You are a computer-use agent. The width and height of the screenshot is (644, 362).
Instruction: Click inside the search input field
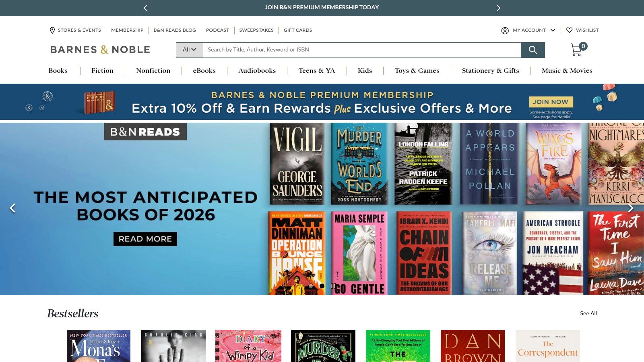(362, 50)
